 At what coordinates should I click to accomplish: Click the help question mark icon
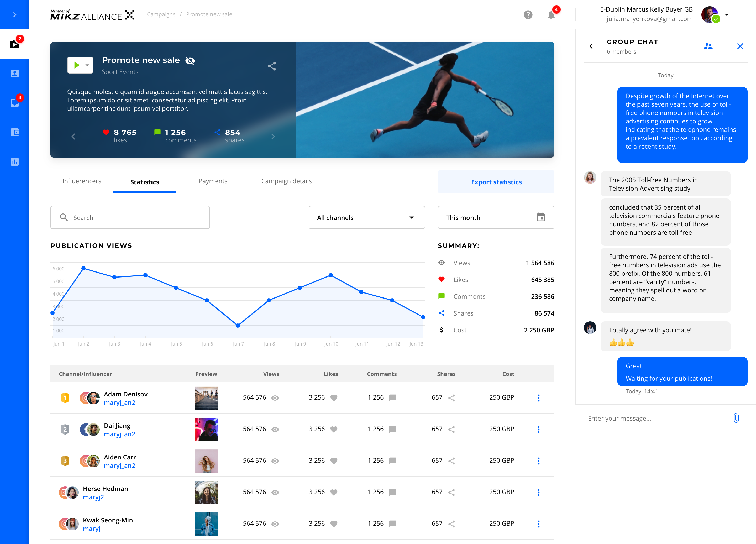click(x=528, y=15)
